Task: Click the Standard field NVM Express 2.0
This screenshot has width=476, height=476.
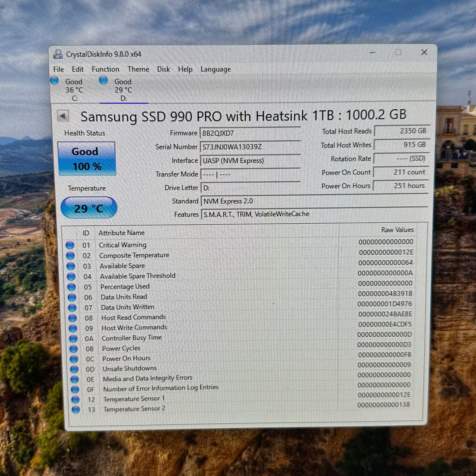Action: (x=314, y=201)
